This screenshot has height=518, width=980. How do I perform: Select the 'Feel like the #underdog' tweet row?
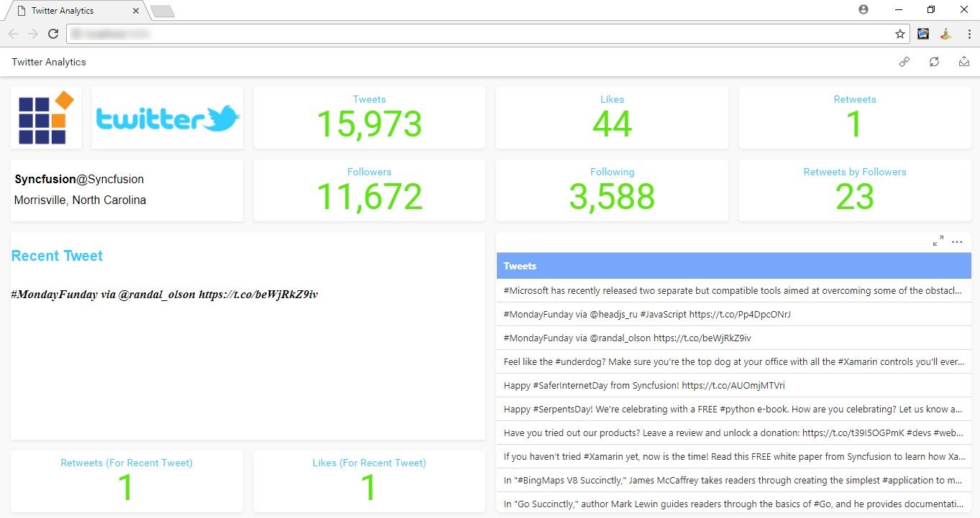click(733, 362)
